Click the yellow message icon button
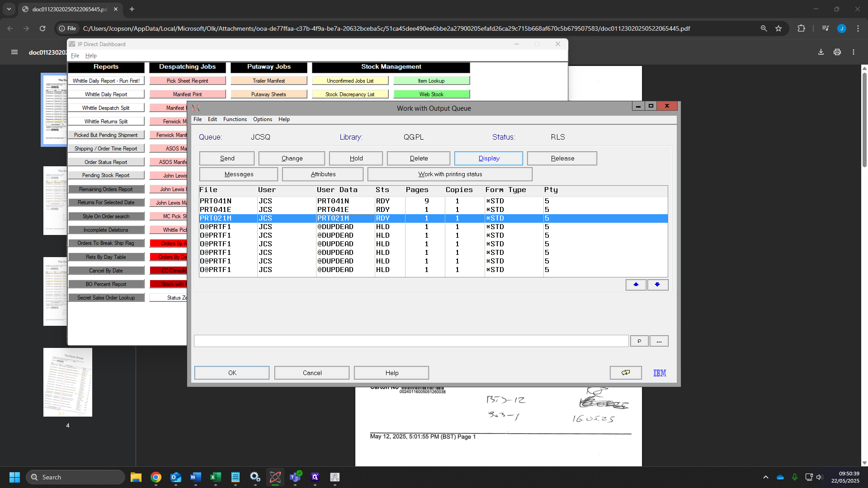This screenshot has width=868, height=488. [626, 373]
